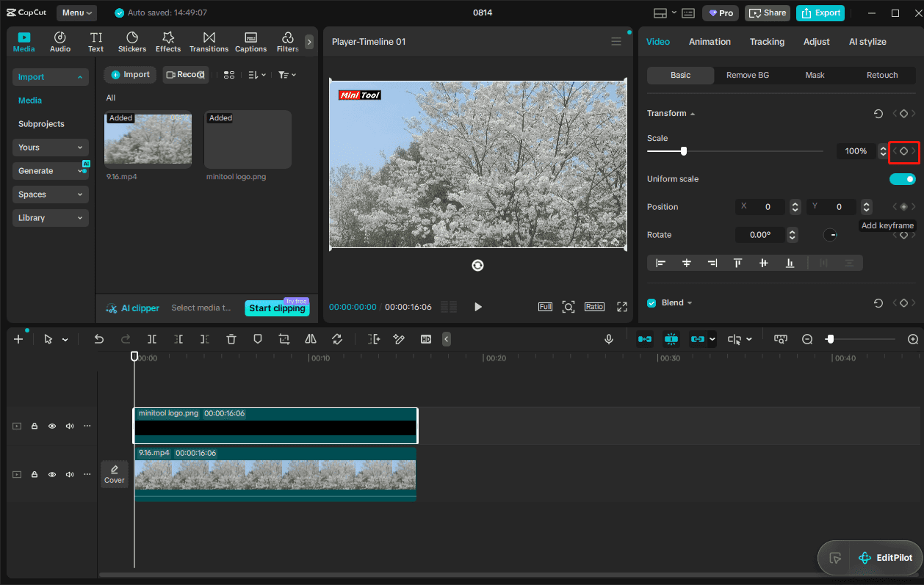The image size is (924, 585).
Task: Reset the Transform settings
Action: click(878, 114)
